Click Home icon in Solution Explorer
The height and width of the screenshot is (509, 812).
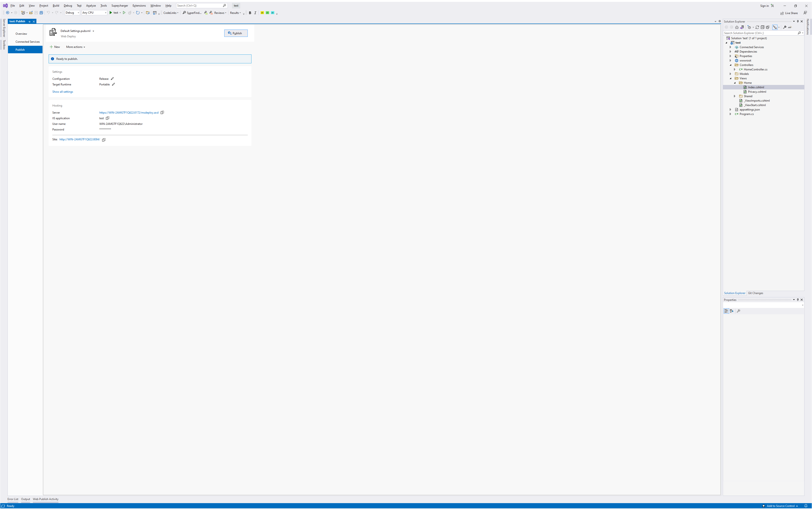737,27
